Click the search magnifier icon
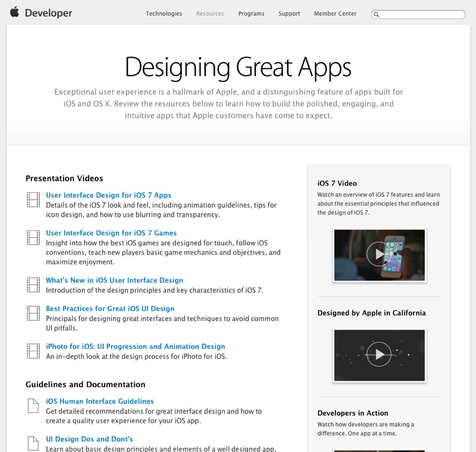 [x=377, y=14]
